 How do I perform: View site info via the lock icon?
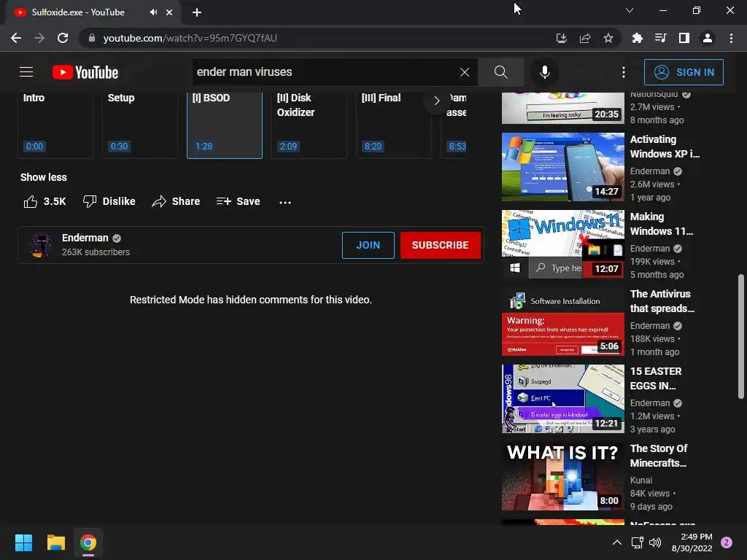pyautogui.click(x=92, y=38)
